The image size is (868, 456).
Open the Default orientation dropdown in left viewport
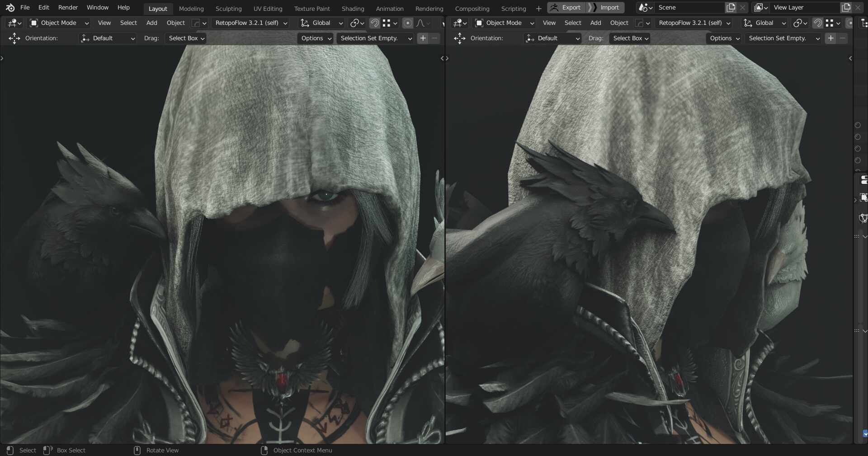(108, 38)
